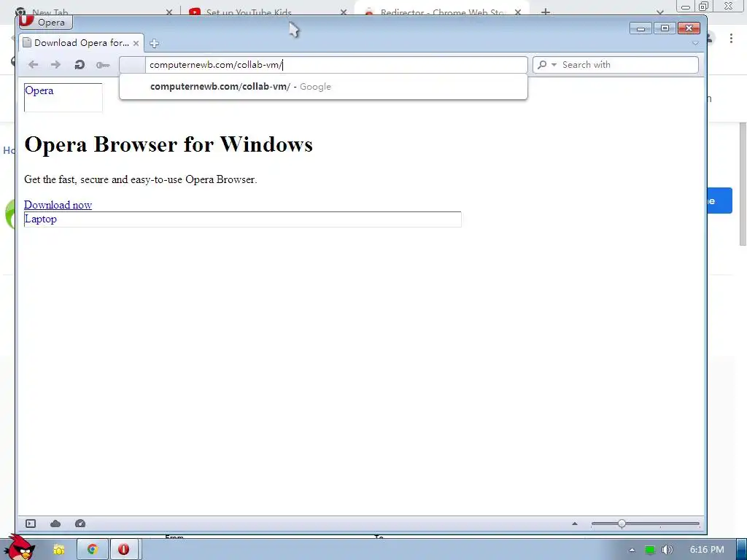Go back using the Opera back arrow
This screenshot has height=560, width=747.
point(33,65)
